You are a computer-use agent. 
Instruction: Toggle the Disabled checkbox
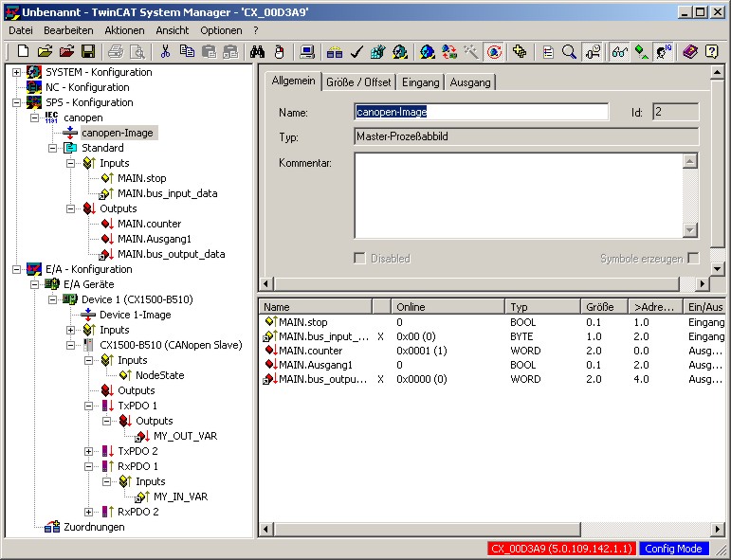click(x=359, y=258)
